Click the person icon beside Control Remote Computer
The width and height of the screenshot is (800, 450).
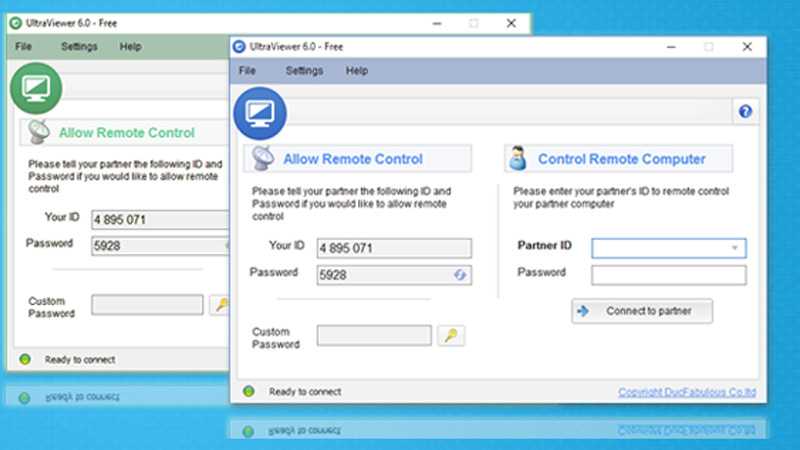point(518,158)
